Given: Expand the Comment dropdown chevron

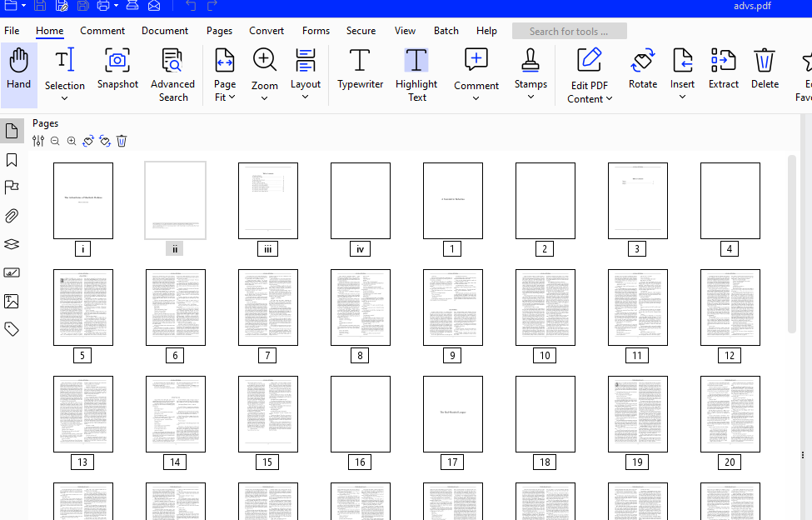Looking at the screenshot, I should [x=476, y=98].
